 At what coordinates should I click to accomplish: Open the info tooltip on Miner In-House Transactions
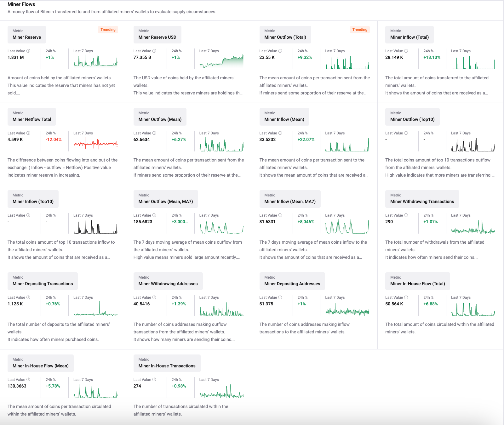pos(154,379)
